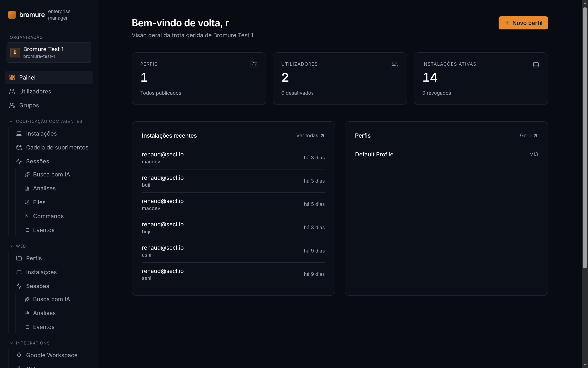
Task: Click the folder icon next to Web Perfis
Action: 19,258
